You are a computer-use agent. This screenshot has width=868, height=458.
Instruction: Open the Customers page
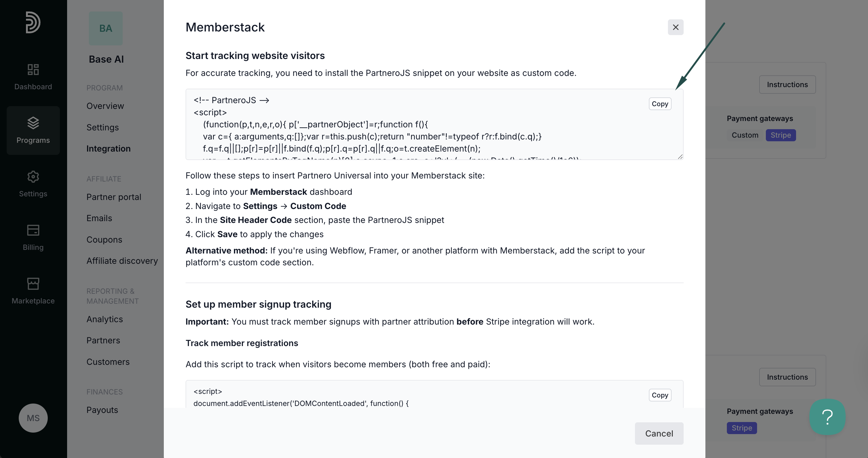pos(108,362)
